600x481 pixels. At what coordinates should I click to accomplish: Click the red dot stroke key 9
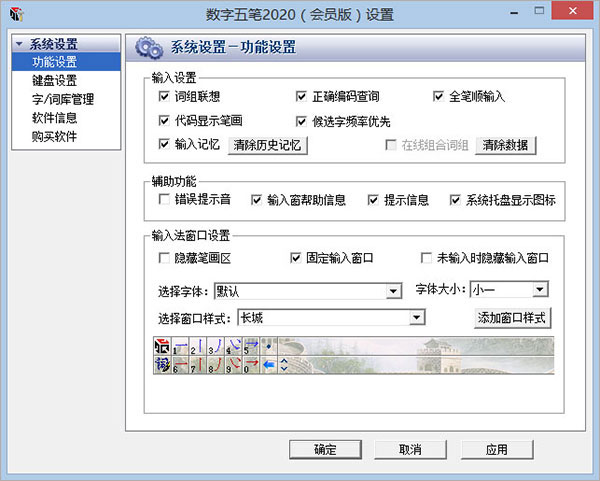coord(233,365)
